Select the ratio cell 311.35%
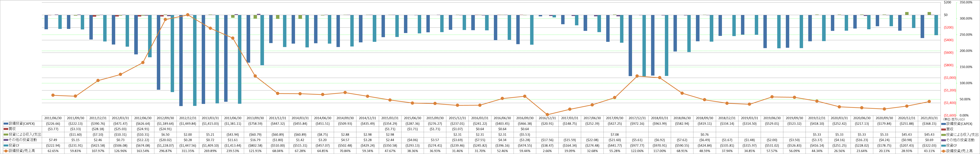Image resolution: width=980 pixels, height=154 pixels. point(188,151)
